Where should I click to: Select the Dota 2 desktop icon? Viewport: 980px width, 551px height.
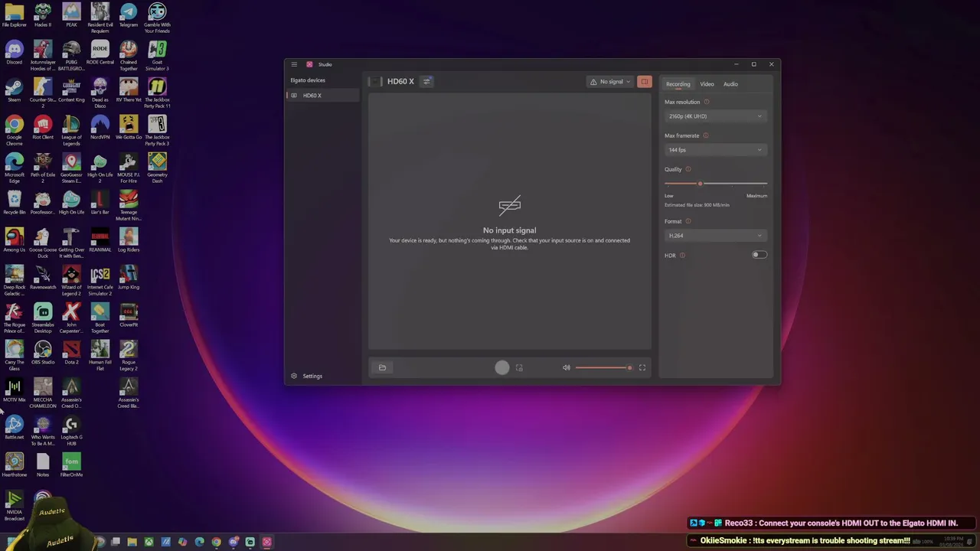[x=71, y=353]
